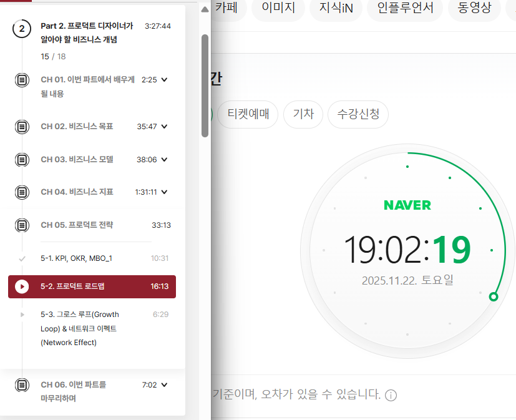Click the NAVER logo in the clock

point(407,205)
